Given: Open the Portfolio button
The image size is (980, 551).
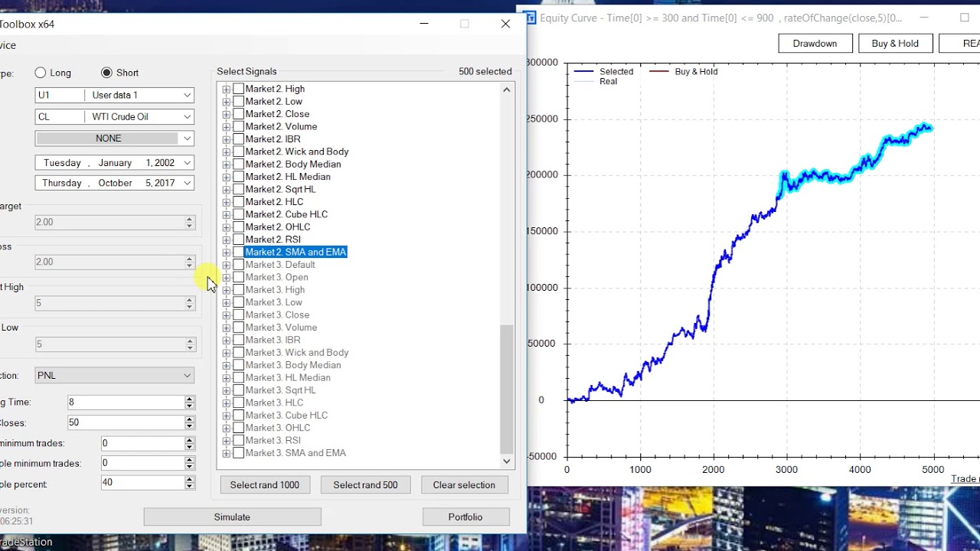Looking at the screenshot, I should (x=465, y=517).
